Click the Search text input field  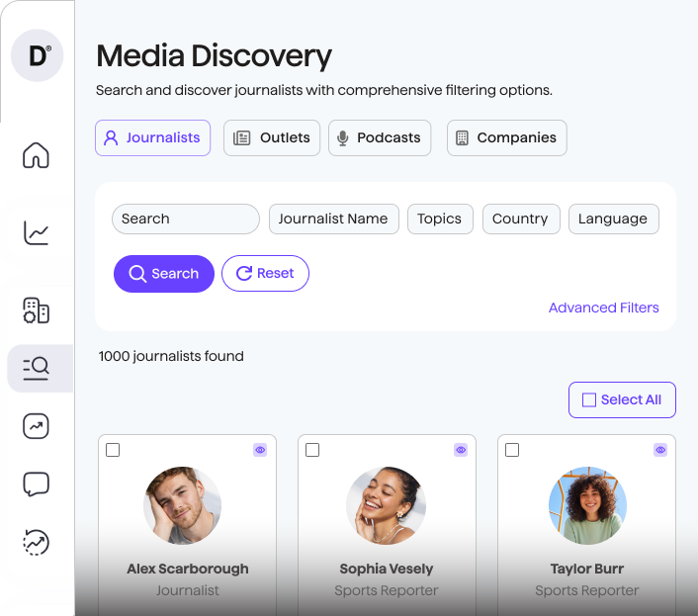point(186,220)
